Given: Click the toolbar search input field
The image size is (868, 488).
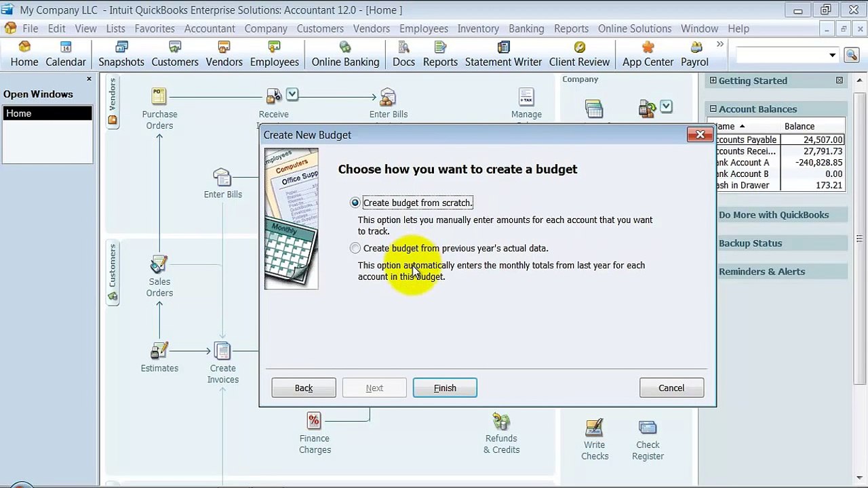Looking at the screenshot, I should pos(780,55).
